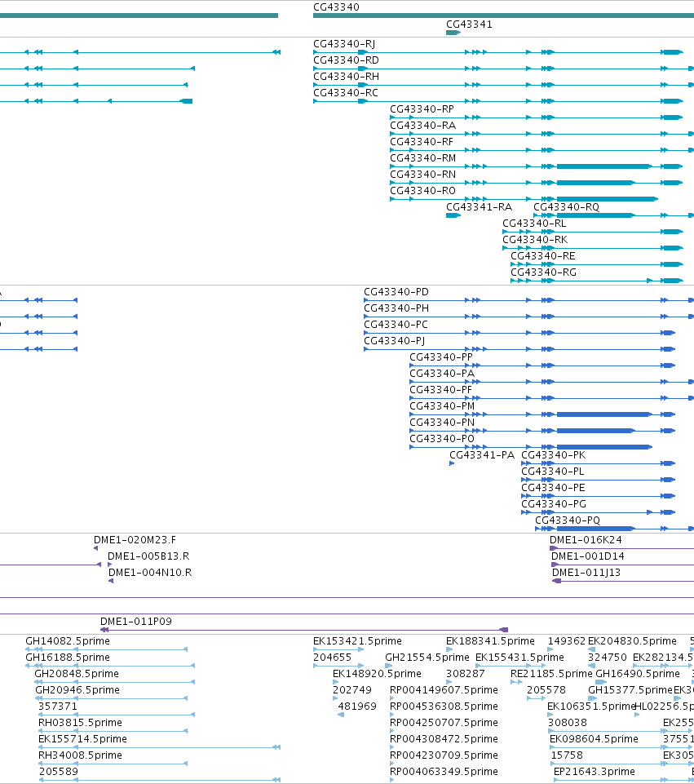Click the large exon block of CG43340-RM
Screen dimensions: 694x784
click(x=604, y=166)
